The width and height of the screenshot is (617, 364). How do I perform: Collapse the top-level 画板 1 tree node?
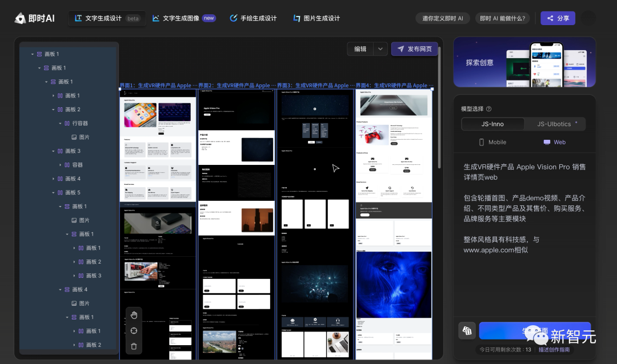(33, 53)
